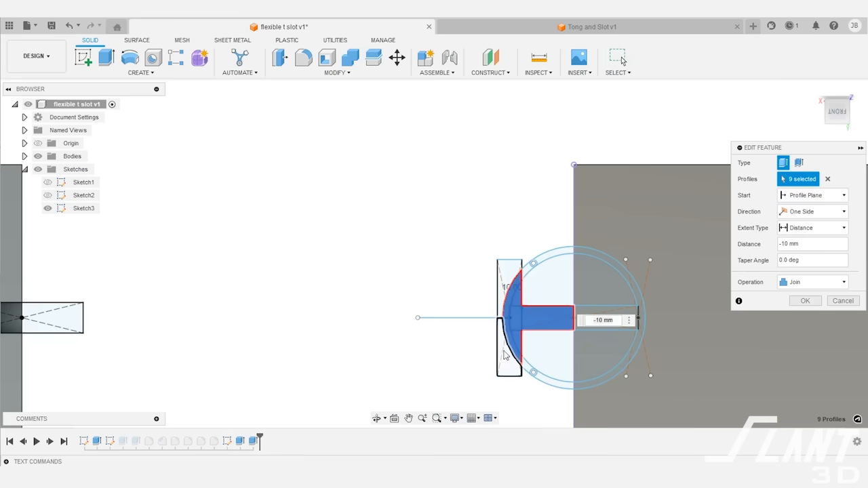
Task: Open the Fillet tool
Action: click(303, 58)
